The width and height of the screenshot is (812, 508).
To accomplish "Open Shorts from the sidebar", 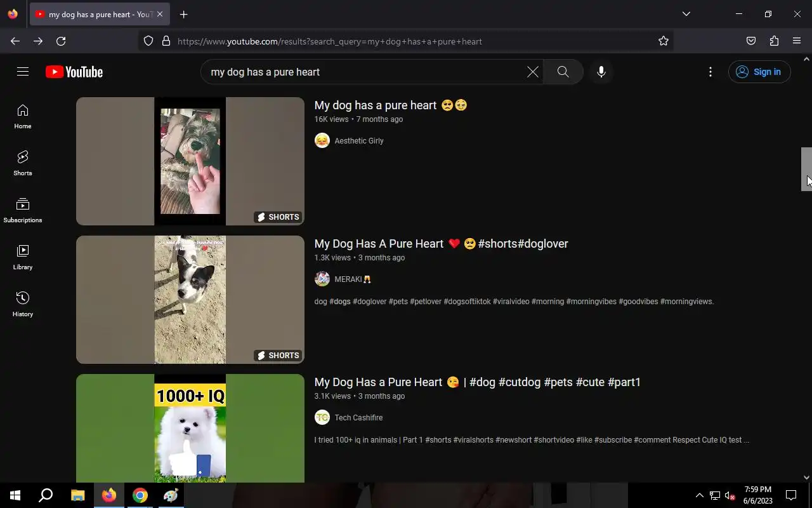I will pos(23,164).
